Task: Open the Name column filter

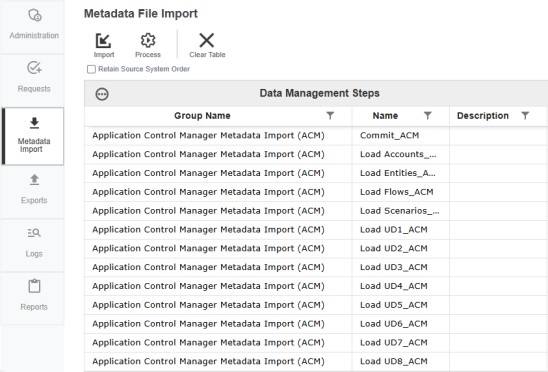Action: pyautogui.click(x=427, y=116)
